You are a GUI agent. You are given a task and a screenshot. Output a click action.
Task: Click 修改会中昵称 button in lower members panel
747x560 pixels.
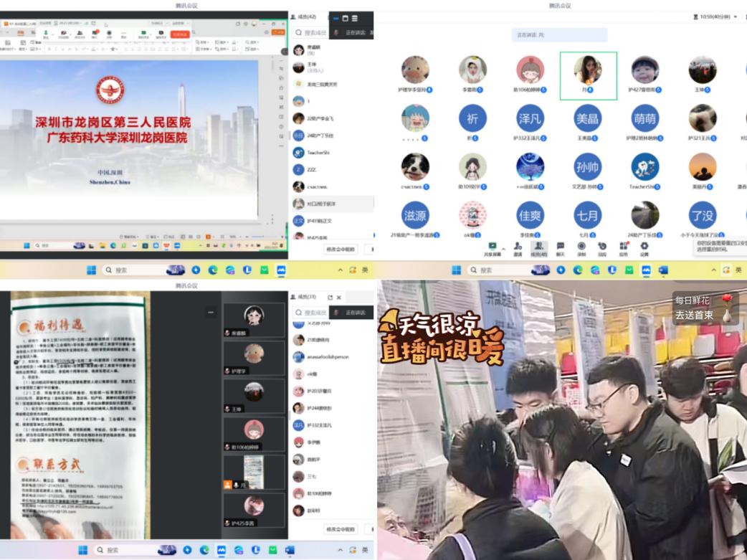pos(341,529)
